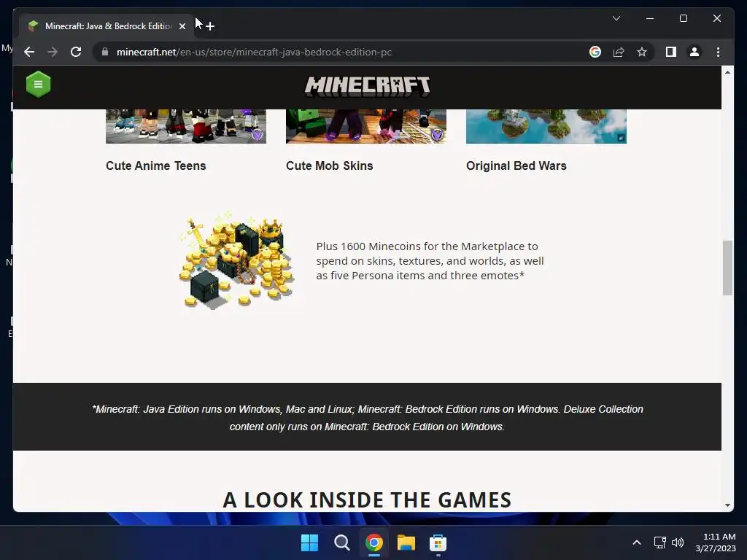The image size is (747, 560).
Task: Reload the current page
Action: coord(76,52)
